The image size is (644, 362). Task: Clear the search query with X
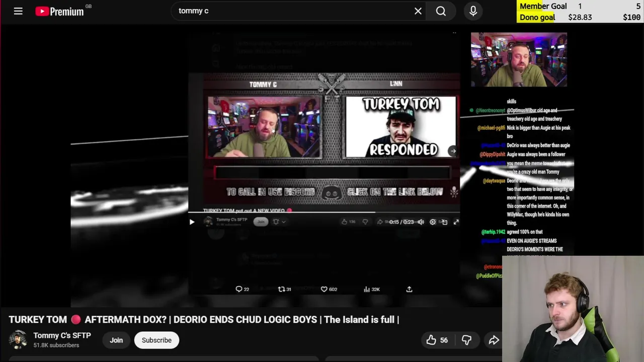pos(418,11)
